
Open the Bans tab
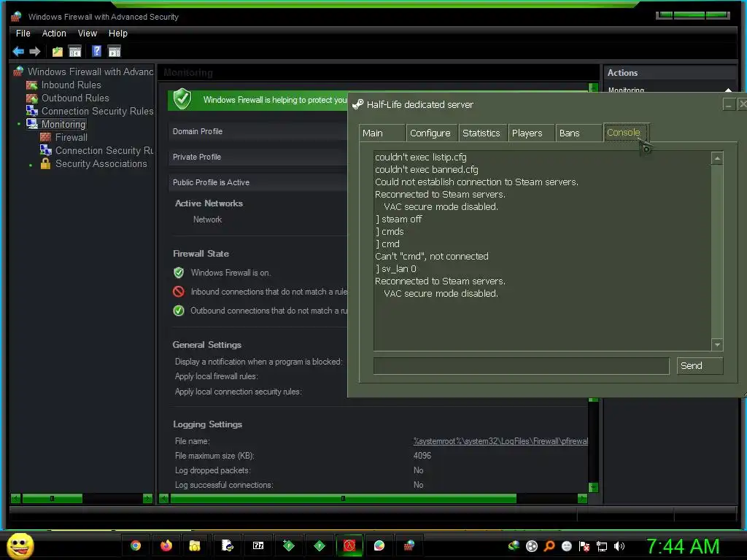[578, 133]
